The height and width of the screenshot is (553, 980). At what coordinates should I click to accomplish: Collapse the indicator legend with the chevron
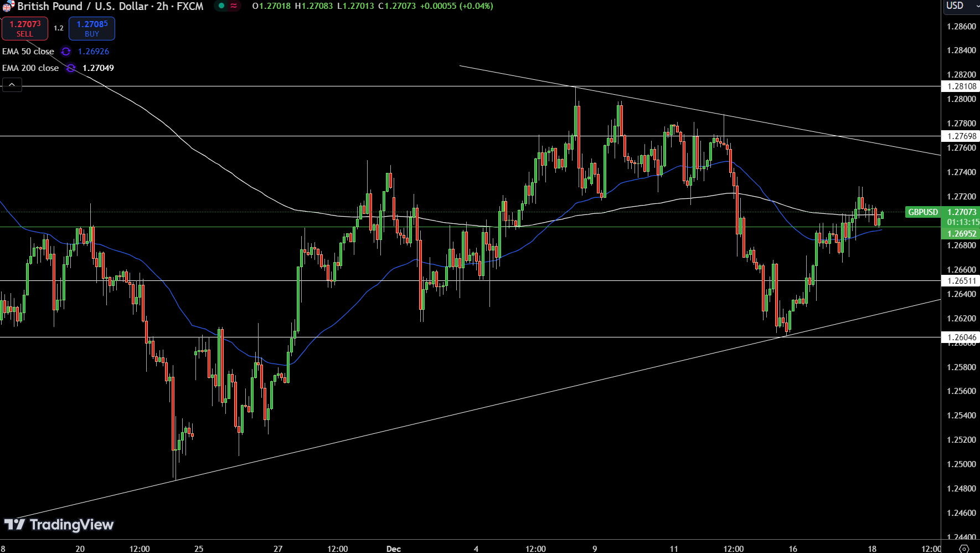tap(12, 85)
